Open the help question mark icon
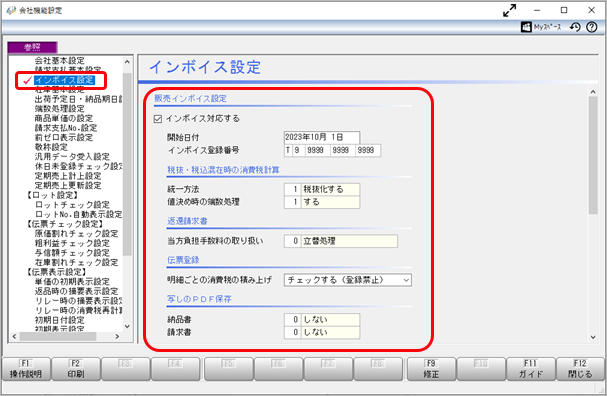The image size is (607, 396). (x=592, y=27)
